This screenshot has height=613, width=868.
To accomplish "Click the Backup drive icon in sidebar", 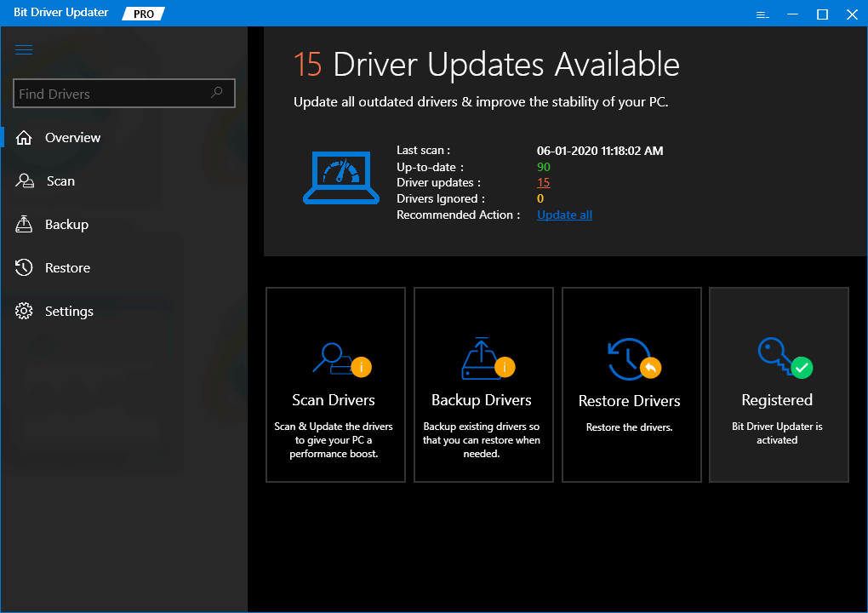I will point(24,224).
